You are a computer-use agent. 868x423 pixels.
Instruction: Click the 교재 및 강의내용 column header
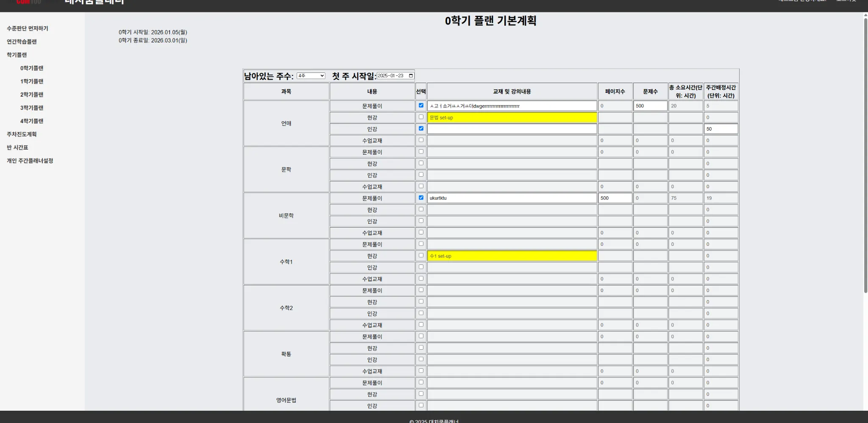pos(512,92)
